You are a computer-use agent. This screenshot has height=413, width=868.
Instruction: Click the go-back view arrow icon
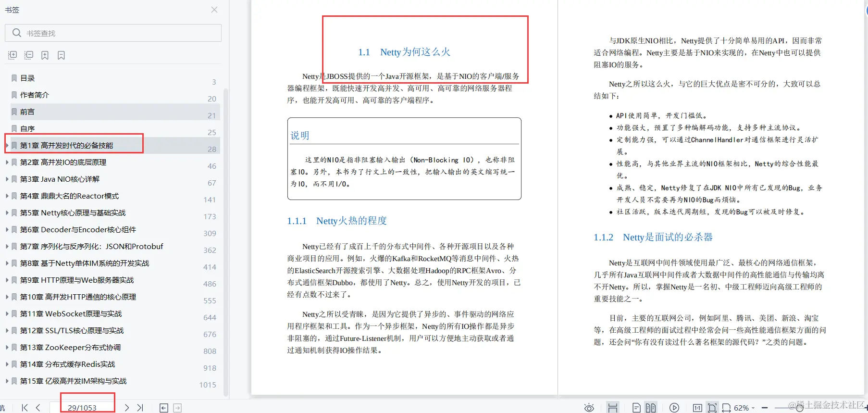pyautogui.click(x=163, y=408)
